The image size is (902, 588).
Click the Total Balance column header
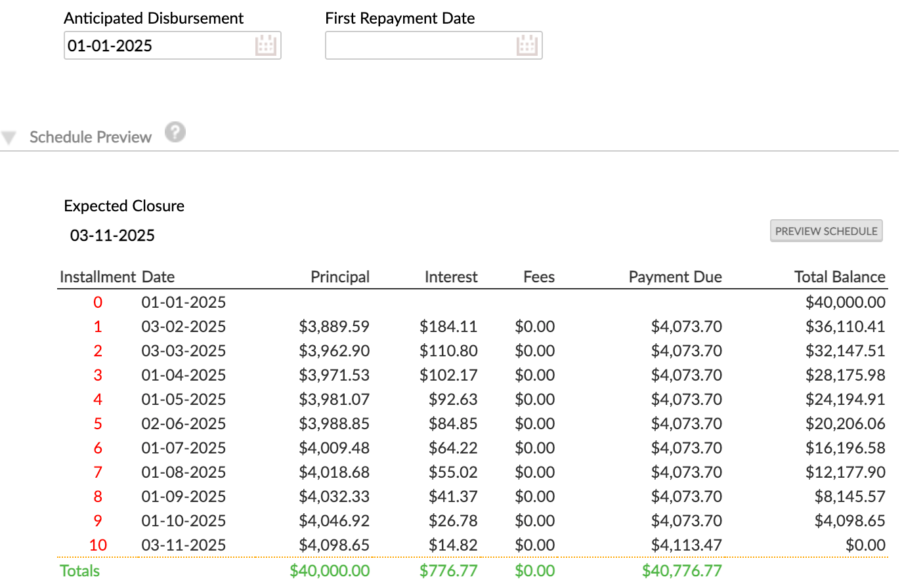click(x=839, y=277)
